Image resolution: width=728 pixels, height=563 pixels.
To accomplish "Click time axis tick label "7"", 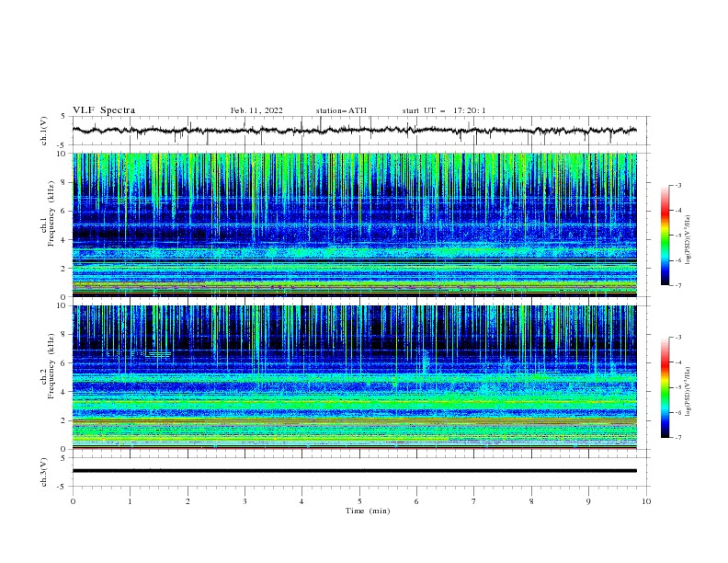I will (474, 501).
